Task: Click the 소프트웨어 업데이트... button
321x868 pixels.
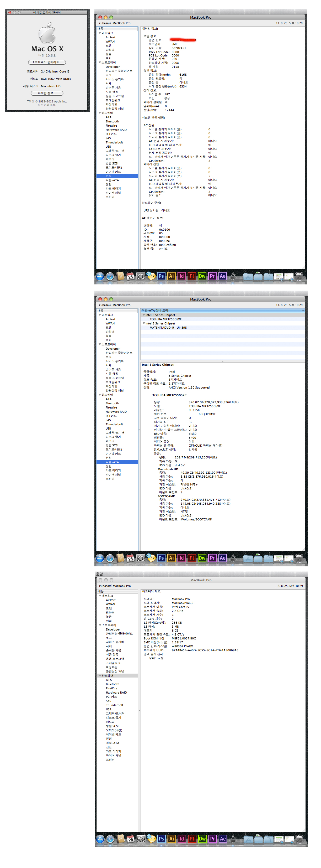Action: click(47, 62)
